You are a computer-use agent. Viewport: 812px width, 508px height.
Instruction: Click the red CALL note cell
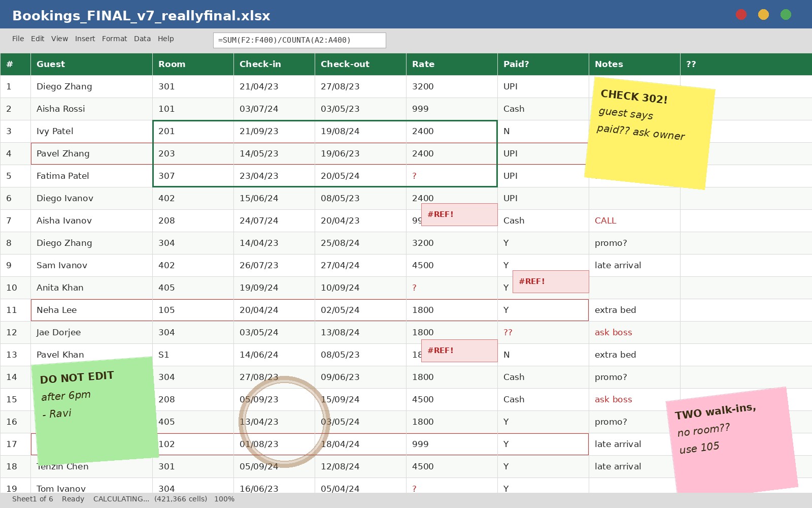(x=634, y=220)
